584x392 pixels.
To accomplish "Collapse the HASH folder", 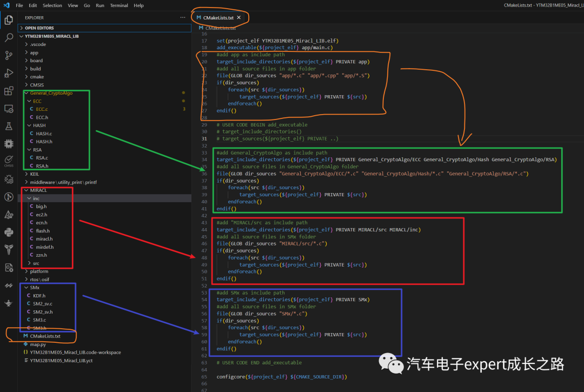I will coord(104,125).
